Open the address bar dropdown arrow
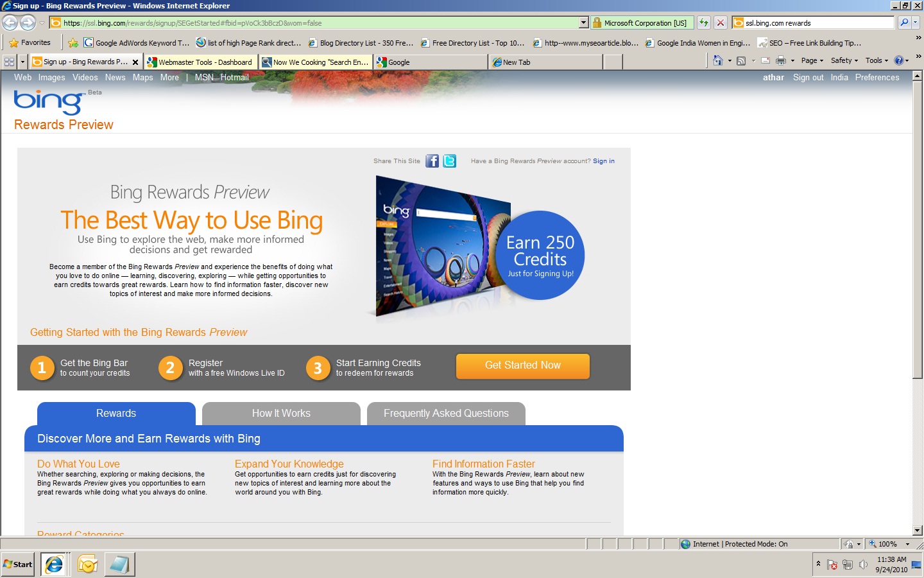Screen dimensions: 924x578 (583, 22)
